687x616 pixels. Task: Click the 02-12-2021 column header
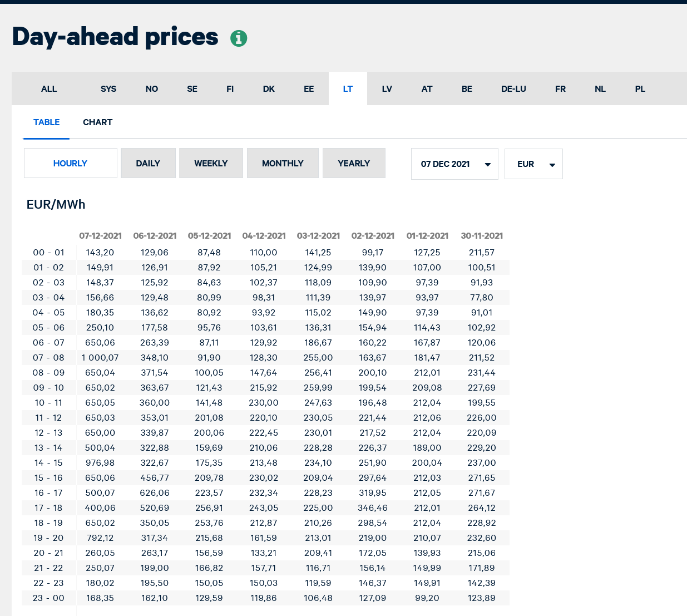pos(373,236)
